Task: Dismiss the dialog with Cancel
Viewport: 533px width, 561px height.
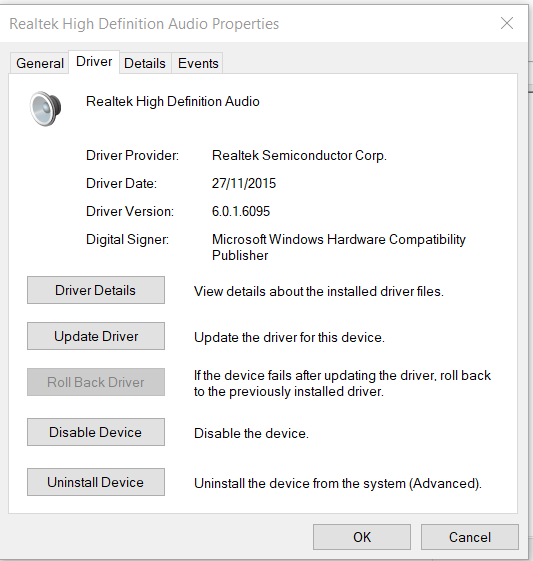Action: [x=470, y=537]
